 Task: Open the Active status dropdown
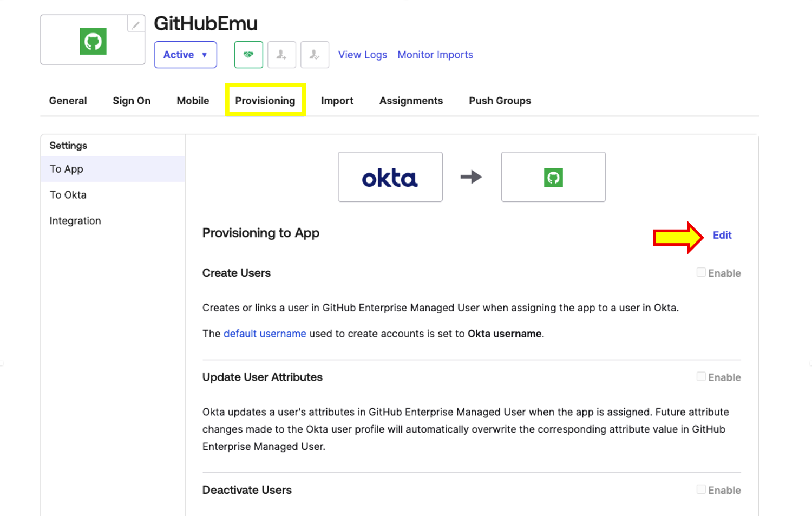185,55
